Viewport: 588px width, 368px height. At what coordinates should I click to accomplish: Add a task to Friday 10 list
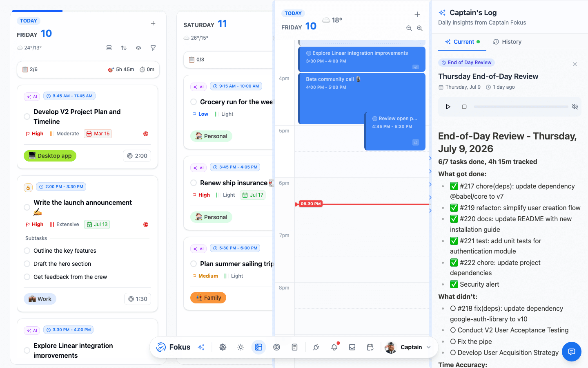click(153, 24)
